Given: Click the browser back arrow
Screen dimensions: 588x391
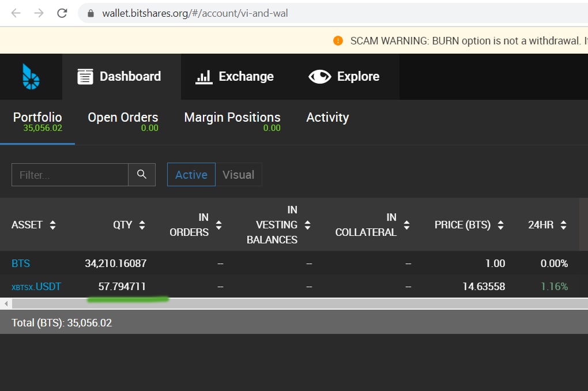Looking at the screenshot, I should pyautogui.click(x=16, y=13).
